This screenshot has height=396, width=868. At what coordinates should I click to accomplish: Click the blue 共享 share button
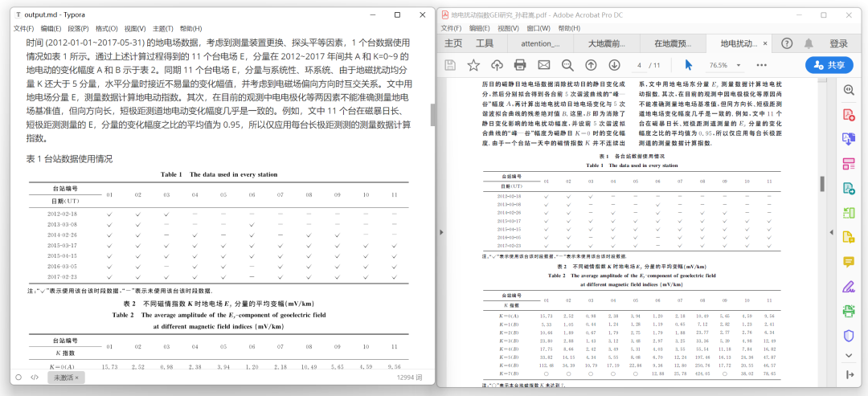(x=829, y=65)
